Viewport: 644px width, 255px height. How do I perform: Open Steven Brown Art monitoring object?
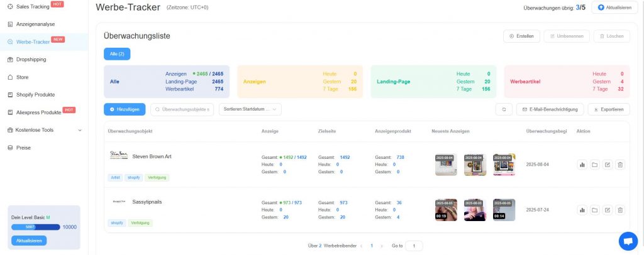(x=152, y=156)
